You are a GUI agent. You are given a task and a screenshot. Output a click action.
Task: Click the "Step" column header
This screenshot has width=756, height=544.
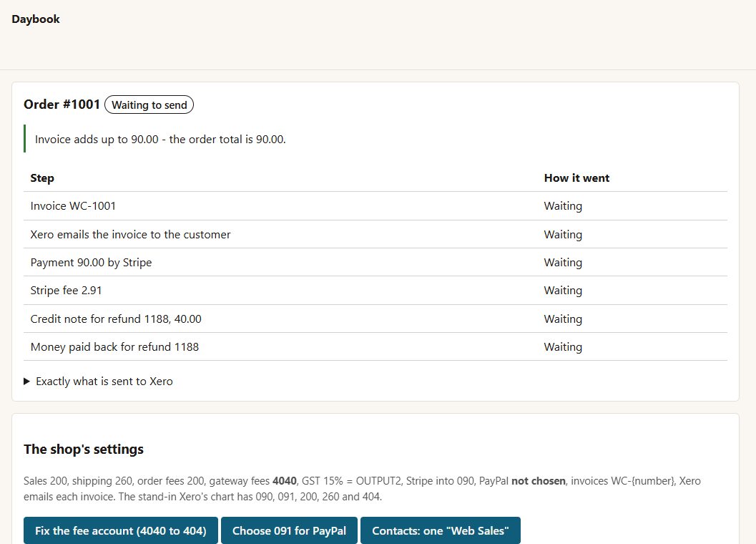coord(42,178)
